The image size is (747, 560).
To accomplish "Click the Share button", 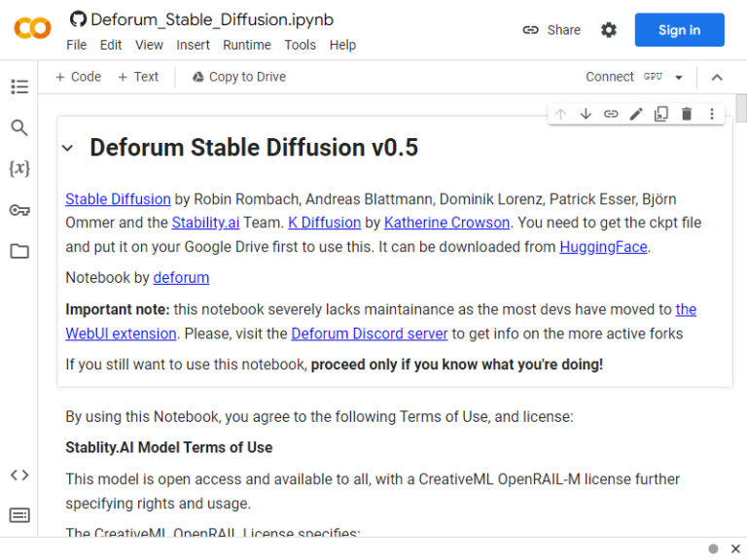I will [x=551, y=30].
